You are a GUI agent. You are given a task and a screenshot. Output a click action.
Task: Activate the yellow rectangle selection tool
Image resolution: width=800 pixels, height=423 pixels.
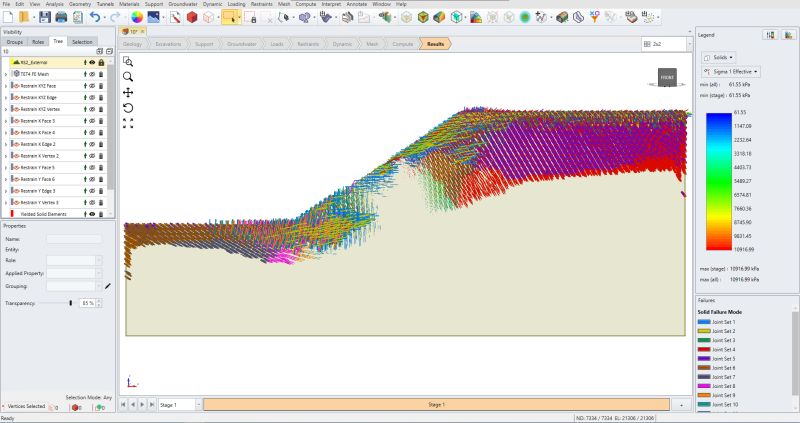click(x=229, y=17)
